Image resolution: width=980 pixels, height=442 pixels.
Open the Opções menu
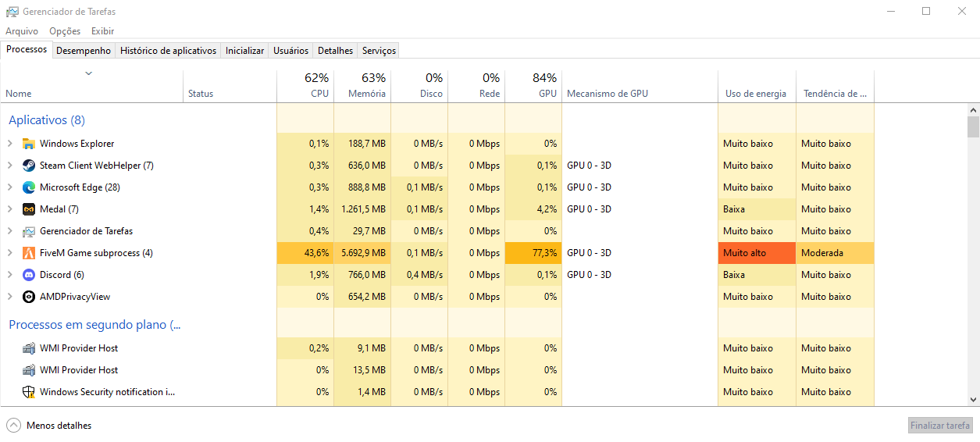point(65,31)
